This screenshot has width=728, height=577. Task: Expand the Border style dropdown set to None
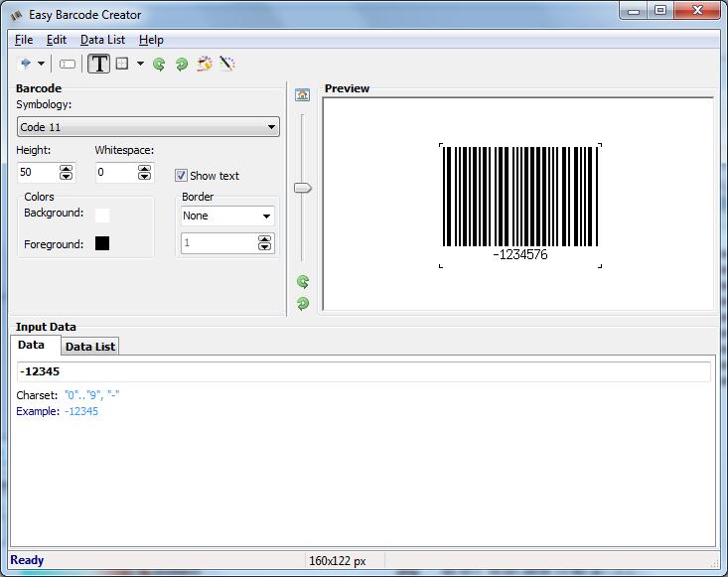click(x=226, y=216)
